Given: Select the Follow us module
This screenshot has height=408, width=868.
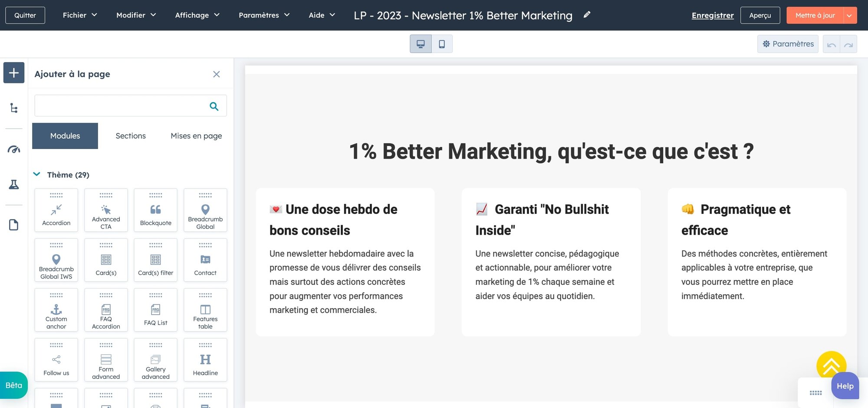Looking at the screenshot, I should click(56, 360).
